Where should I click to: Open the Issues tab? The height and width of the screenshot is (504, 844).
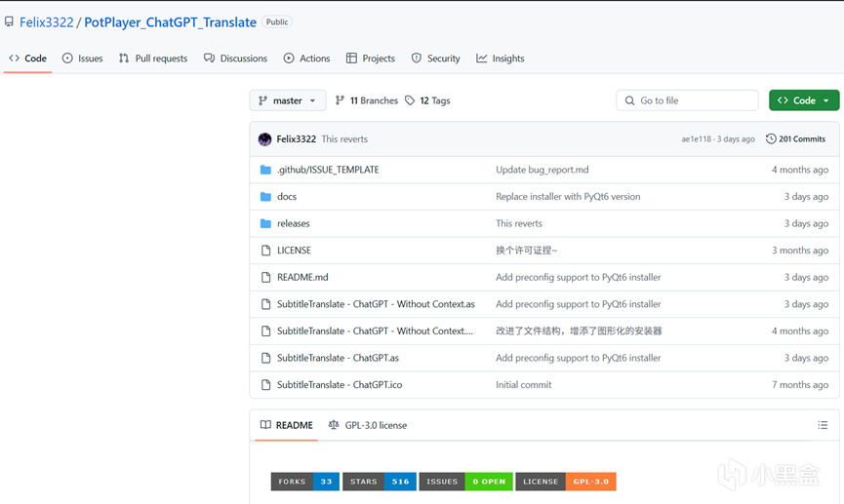(82, 58)
